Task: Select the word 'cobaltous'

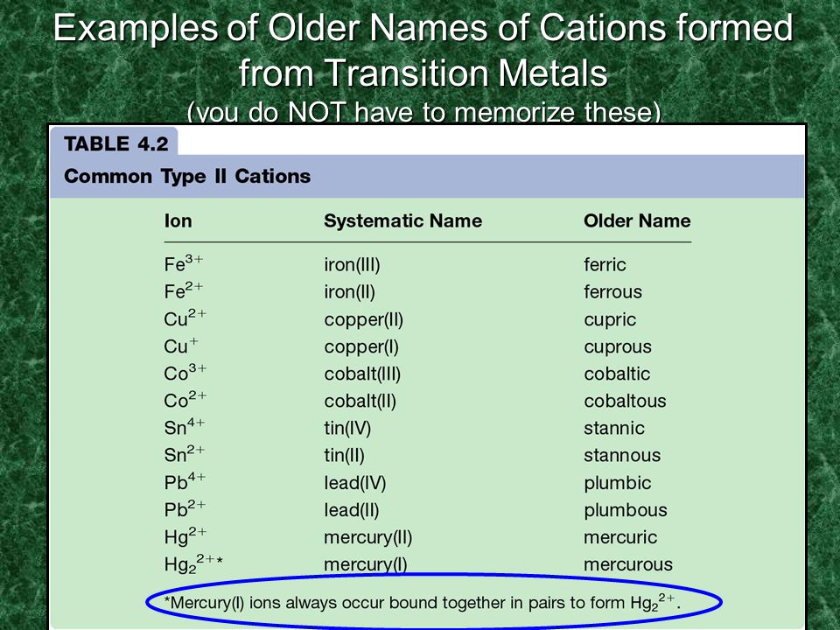Action: 625,401
